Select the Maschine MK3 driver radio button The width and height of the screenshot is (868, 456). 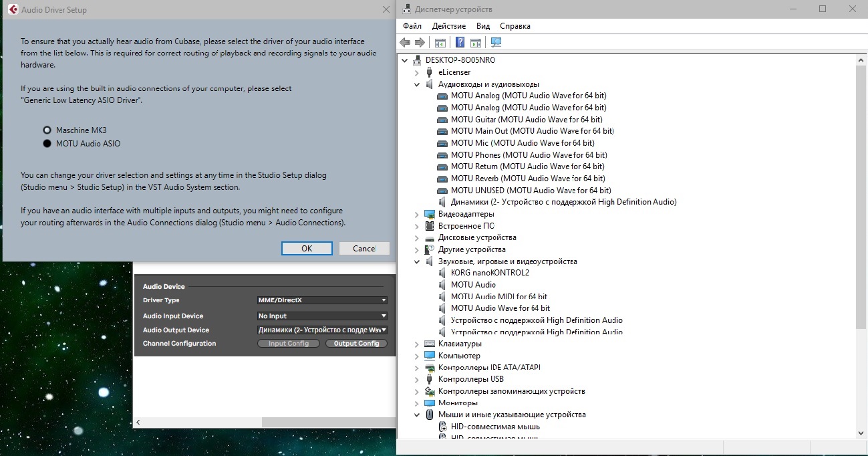(47, 130)
